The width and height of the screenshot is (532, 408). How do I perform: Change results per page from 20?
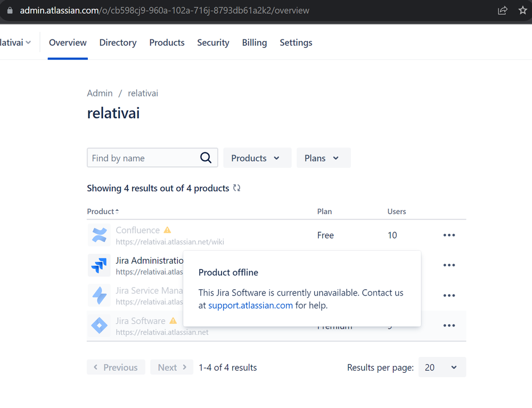(x=442, y=368)
